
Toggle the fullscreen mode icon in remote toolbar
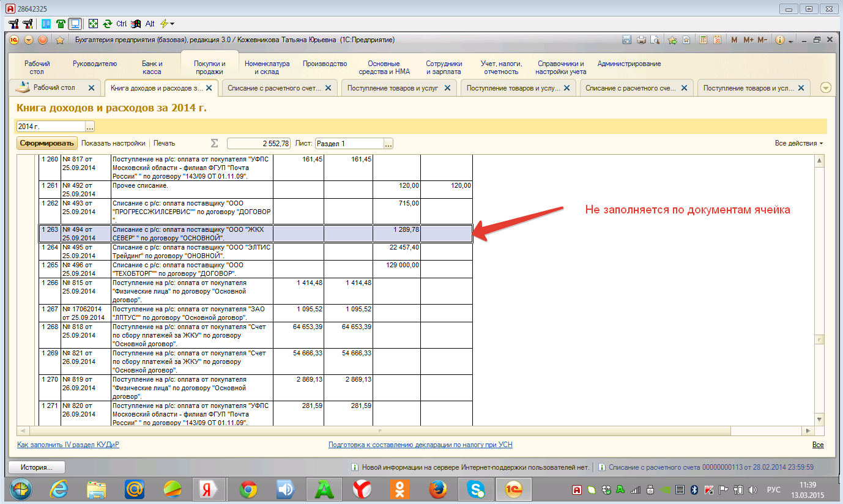click(93, 24)
